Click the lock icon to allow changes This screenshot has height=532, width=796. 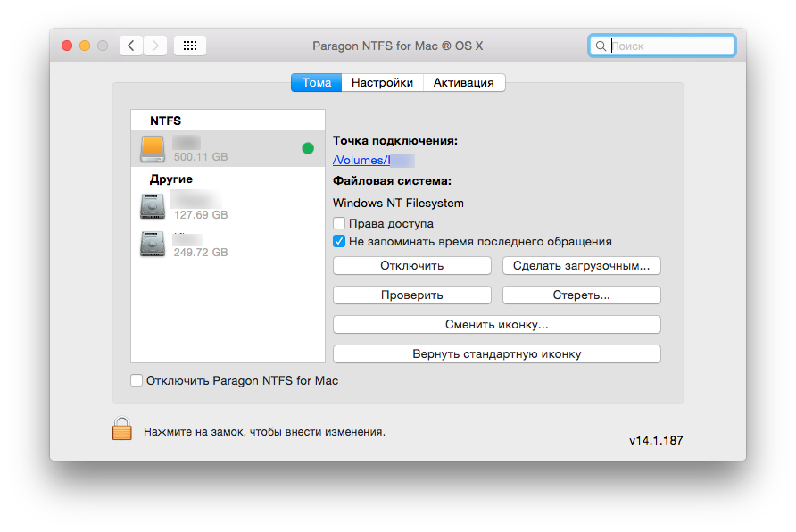pyautogui.click(x=121, y=429)
